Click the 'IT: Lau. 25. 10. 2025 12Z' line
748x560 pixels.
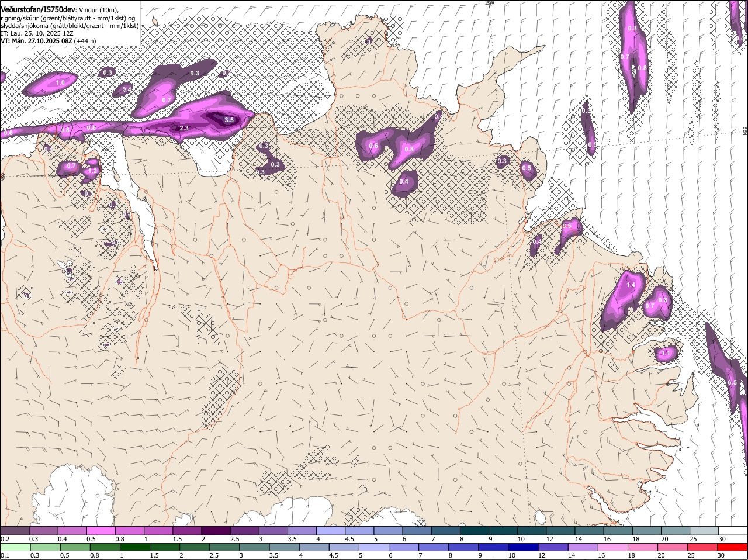37,34
